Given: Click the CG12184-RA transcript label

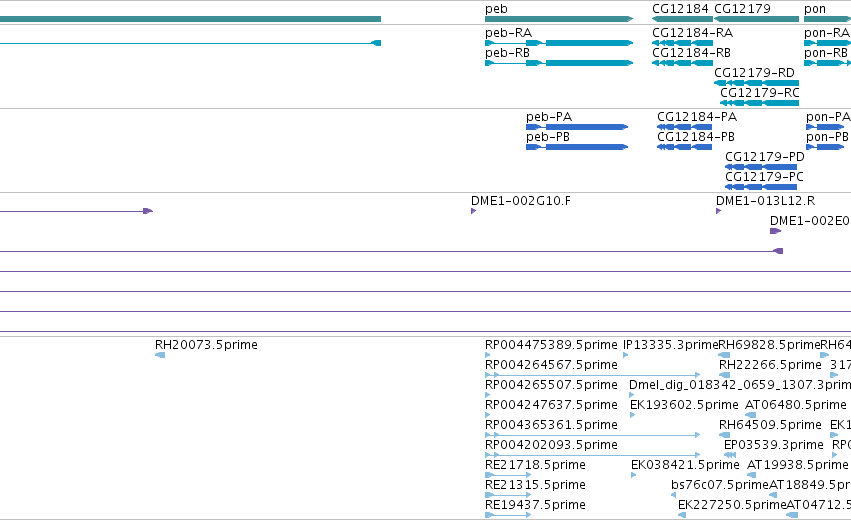Looking at the screenshot, I should point(692,33).
